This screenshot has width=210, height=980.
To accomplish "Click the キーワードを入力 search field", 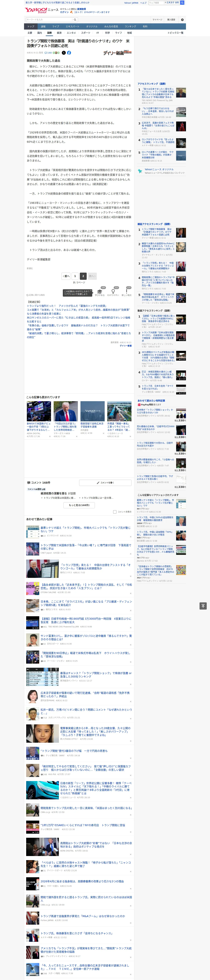I will point(49,20).
